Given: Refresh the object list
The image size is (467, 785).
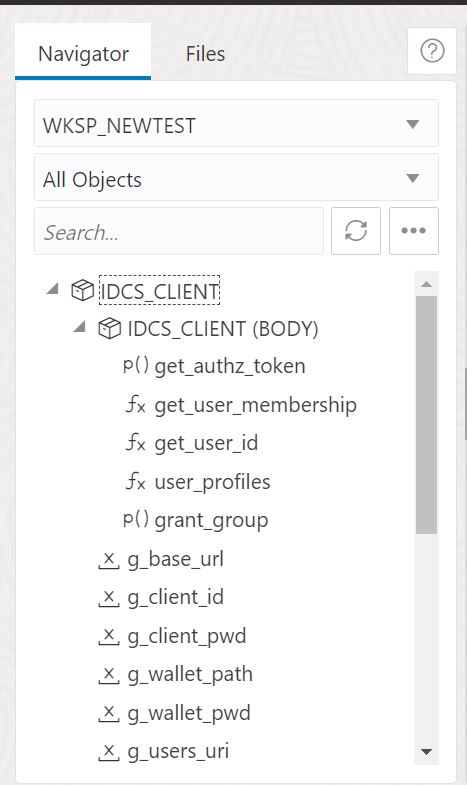Looking at the screenshot, I should click(356, 231).
